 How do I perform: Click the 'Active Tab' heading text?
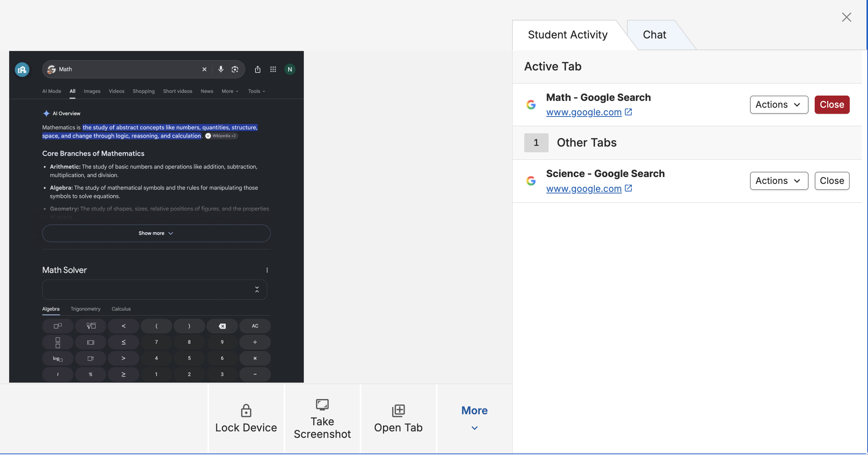pos(553,67)
